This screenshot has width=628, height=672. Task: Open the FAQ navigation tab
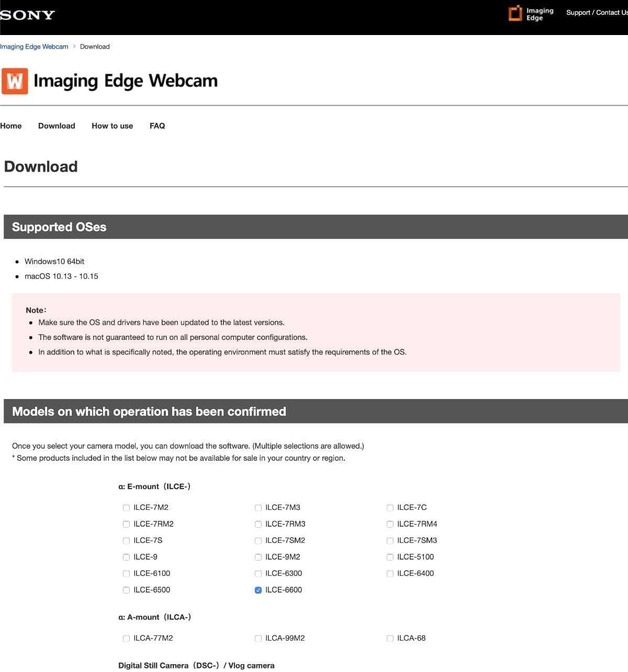(x=157, y=126)
